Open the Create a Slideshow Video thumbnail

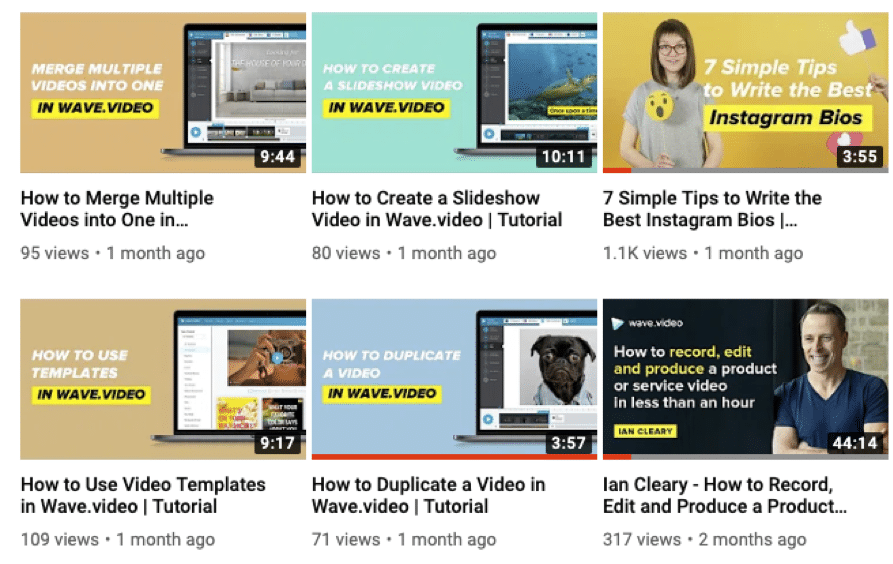coord(454,92)
